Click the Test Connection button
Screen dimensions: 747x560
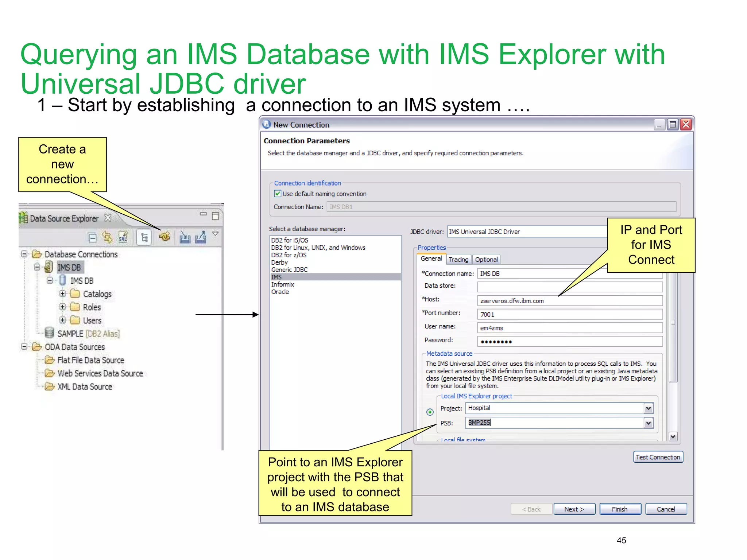pos(658,457)
